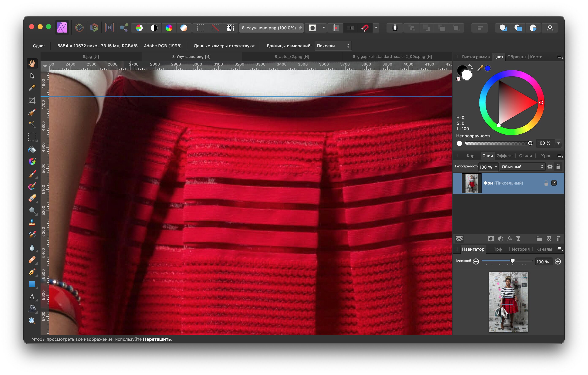588x375 pixels.
Task: Switch to the Каналы tab
Action: [x=544, y=249]
